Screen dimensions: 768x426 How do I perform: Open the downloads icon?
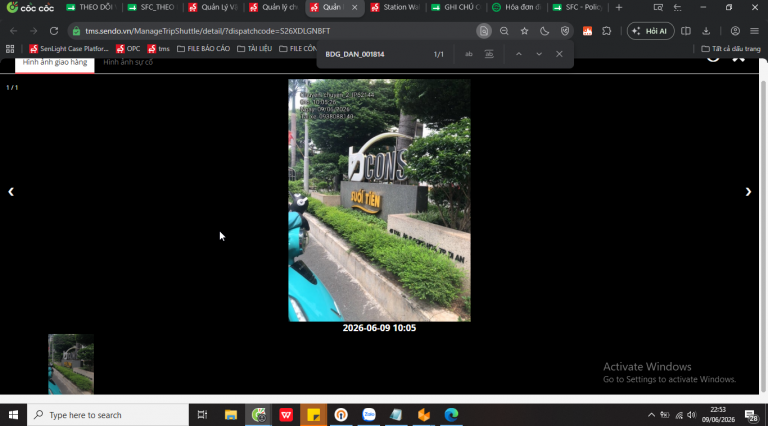706,31
